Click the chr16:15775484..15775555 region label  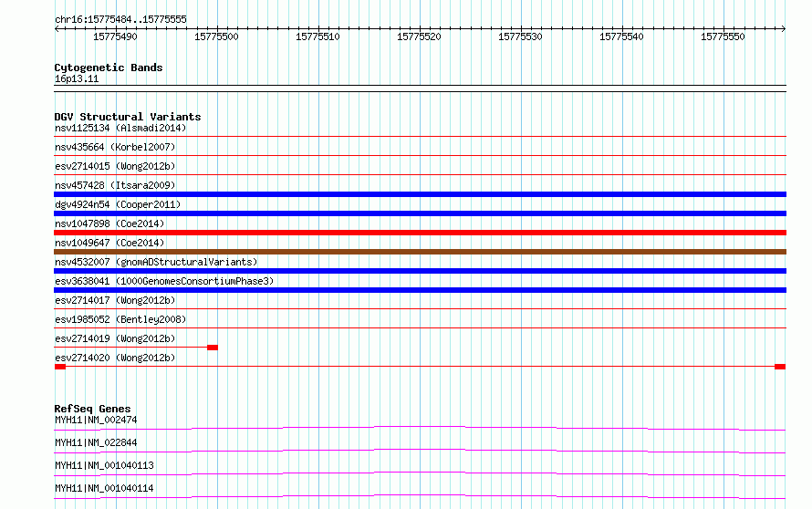[x=120, y=19]
